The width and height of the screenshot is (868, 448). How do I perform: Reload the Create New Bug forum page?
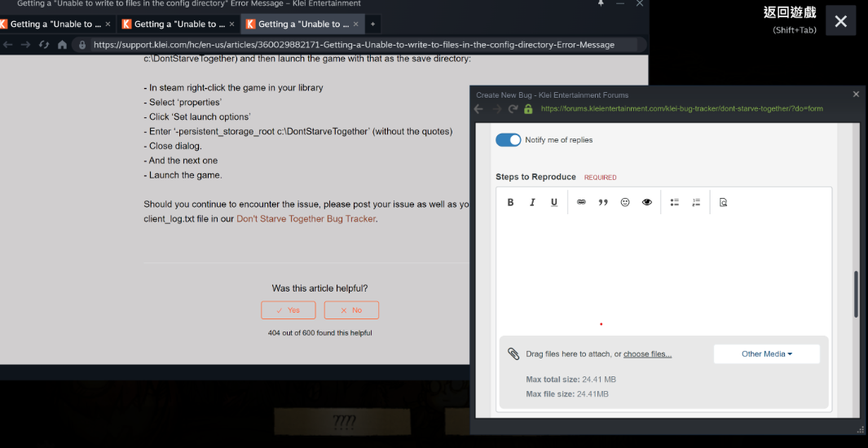(x=513, y=109)
